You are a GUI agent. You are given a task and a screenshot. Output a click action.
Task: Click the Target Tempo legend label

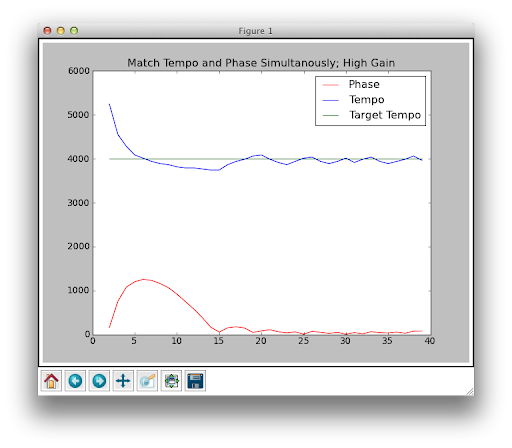385,115
